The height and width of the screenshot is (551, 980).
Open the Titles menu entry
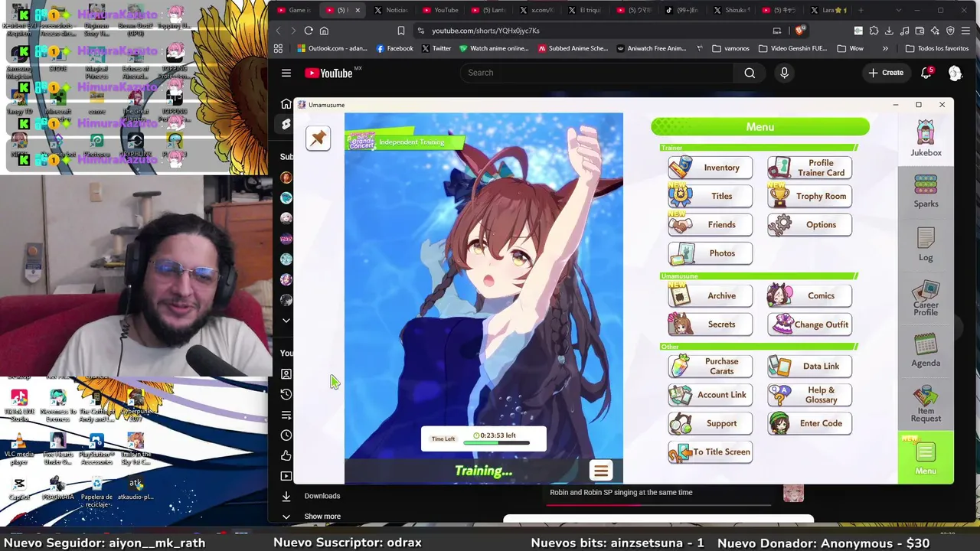pos(710,196)
